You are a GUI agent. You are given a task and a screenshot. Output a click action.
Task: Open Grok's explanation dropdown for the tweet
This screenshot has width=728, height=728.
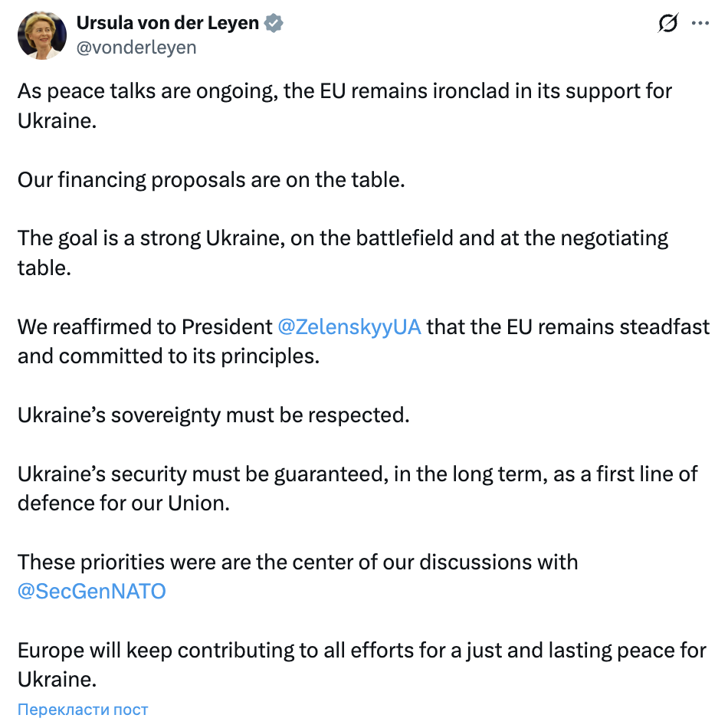(667, 24)
